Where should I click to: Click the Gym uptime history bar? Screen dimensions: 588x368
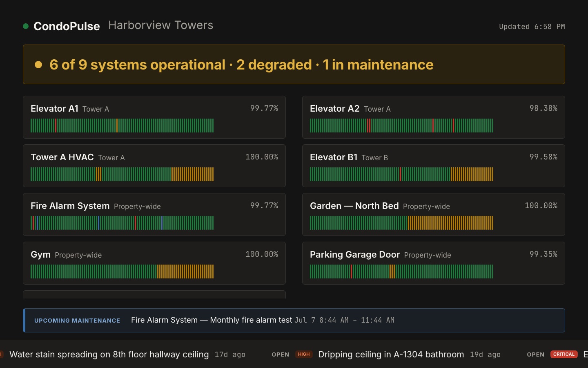click(122, 272)
